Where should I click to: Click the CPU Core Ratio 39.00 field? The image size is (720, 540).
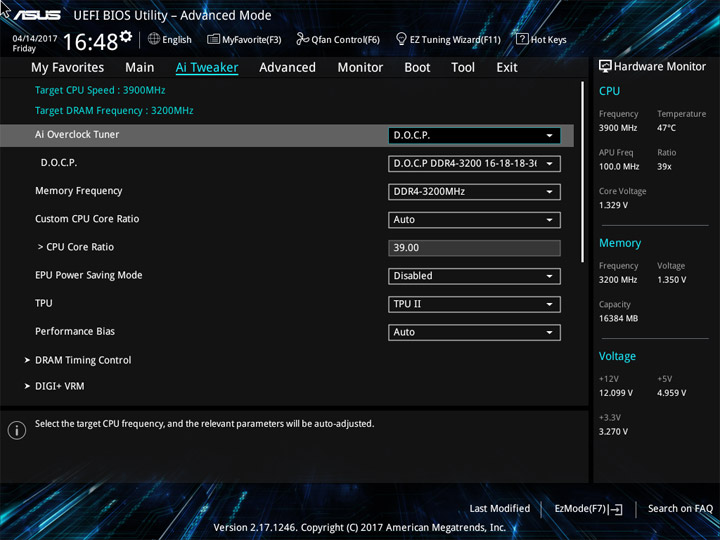pos(474,248)
